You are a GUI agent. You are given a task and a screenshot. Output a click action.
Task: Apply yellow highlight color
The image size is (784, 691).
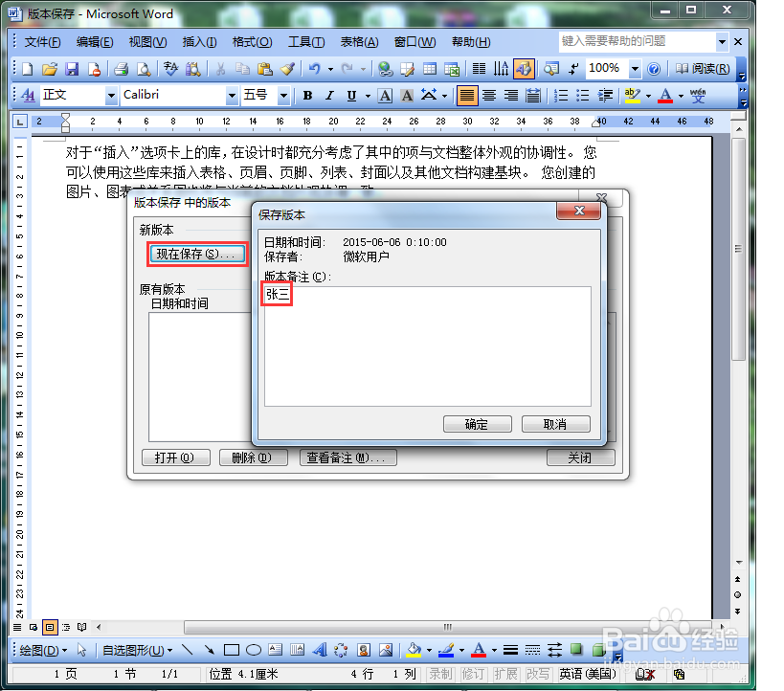tap(633, 96)
